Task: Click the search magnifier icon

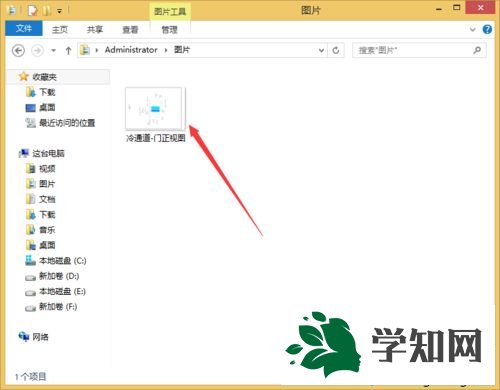Action: click(477, 50)
